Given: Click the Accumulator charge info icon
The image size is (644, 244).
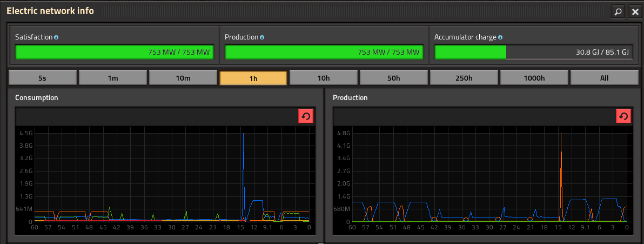Looking at the screenshot, I should 500,37.
